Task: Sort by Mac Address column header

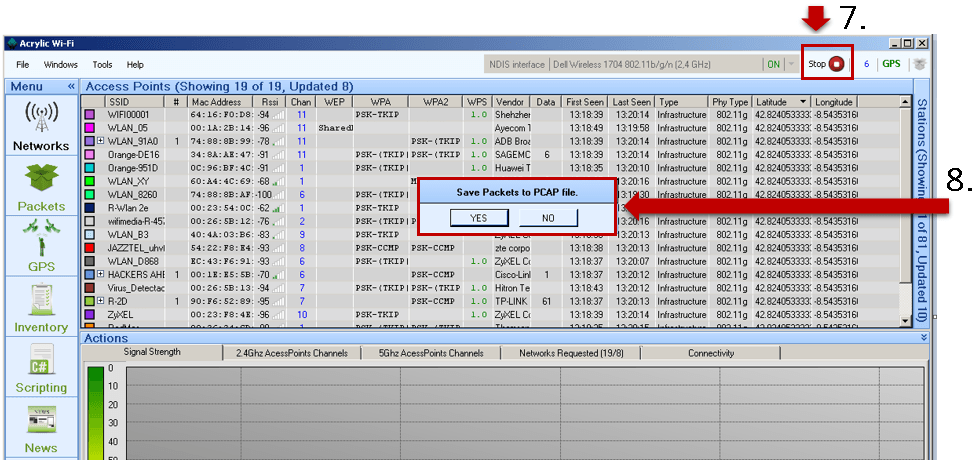Action: click(x=220, y=102)
